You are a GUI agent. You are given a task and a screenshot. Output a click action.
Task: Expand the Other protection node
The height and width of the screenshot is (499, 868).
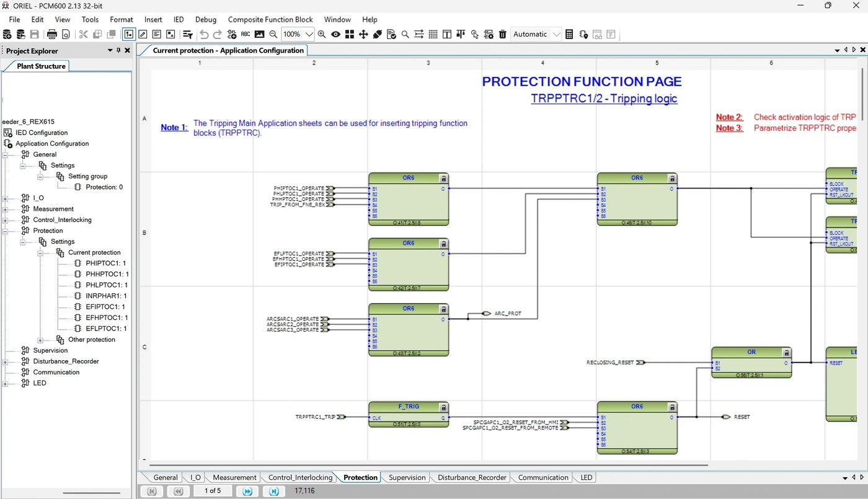[x=40, y=340]
